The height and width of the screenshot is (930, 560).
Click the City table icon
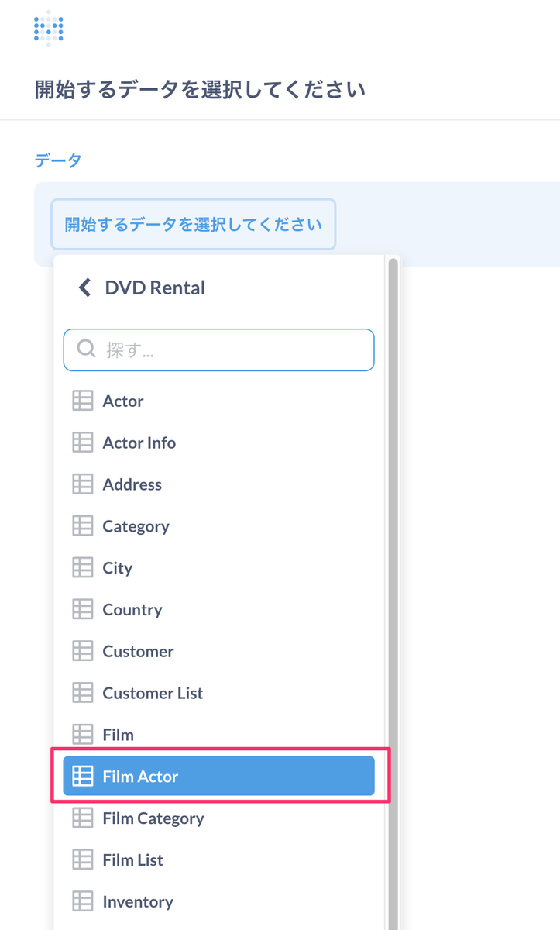(82, 568)
